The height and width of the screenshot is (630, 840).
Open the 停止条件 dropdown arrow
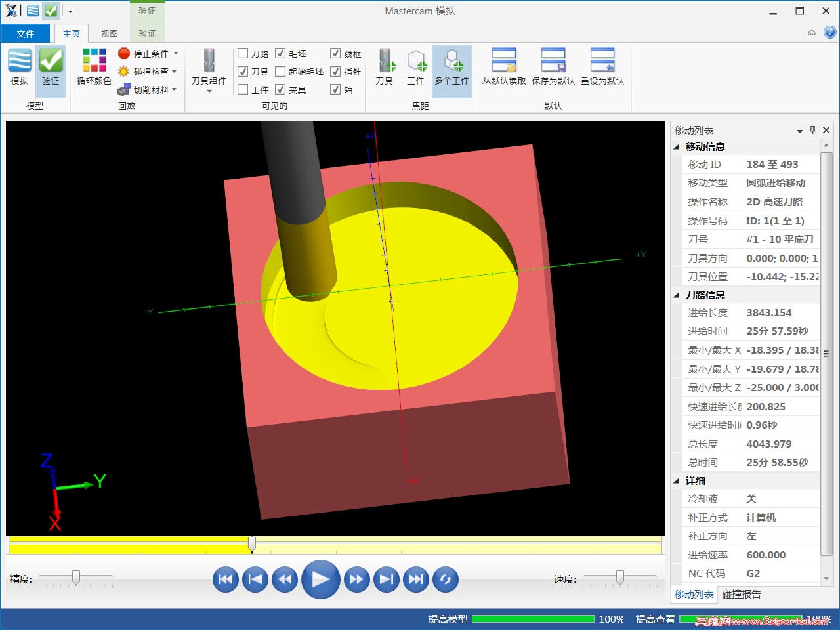pyautogui.click(x=176, y=53)
